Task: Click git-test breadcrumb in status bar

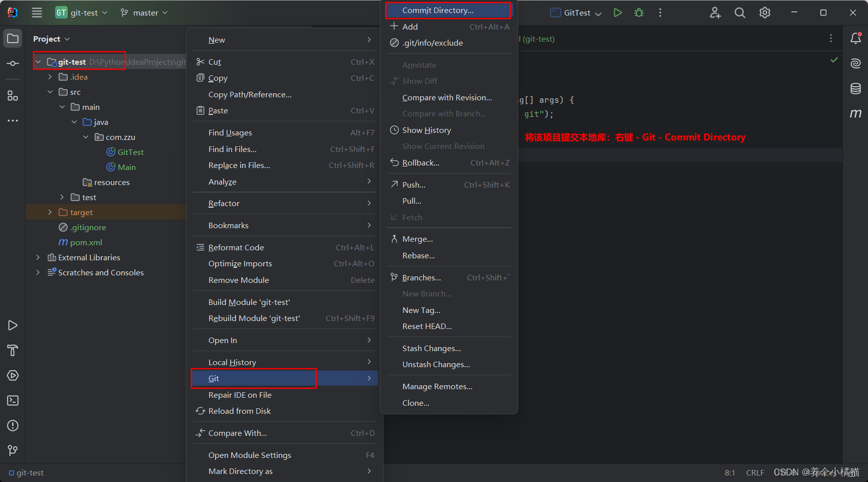Action: (x=26, y=472)
